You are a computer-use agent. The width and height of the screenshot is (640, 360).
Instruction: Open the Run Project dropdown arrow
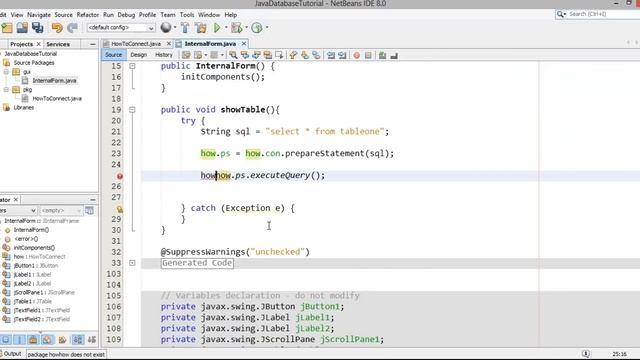coord(226,28)
